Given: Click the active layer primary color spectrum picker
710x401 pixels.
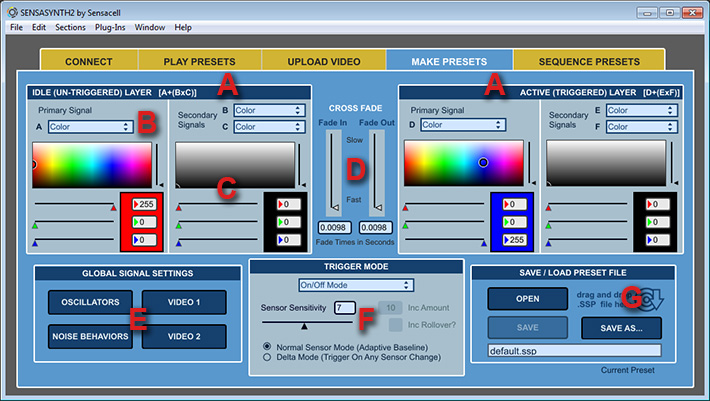Looking at the screenshot, I should 464,163.
